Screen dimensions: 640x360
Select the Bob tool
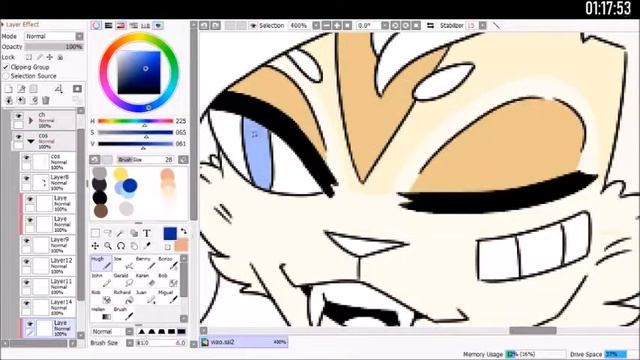point(168,280)
